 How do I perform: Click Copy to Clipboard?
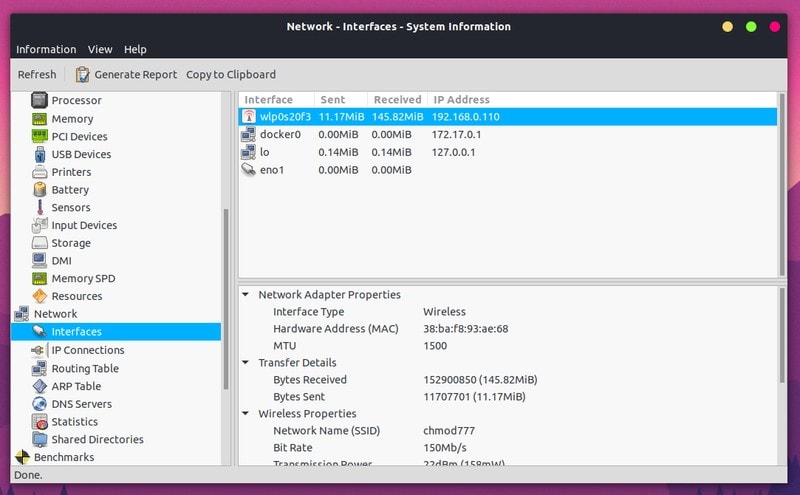tap(231, 75)
